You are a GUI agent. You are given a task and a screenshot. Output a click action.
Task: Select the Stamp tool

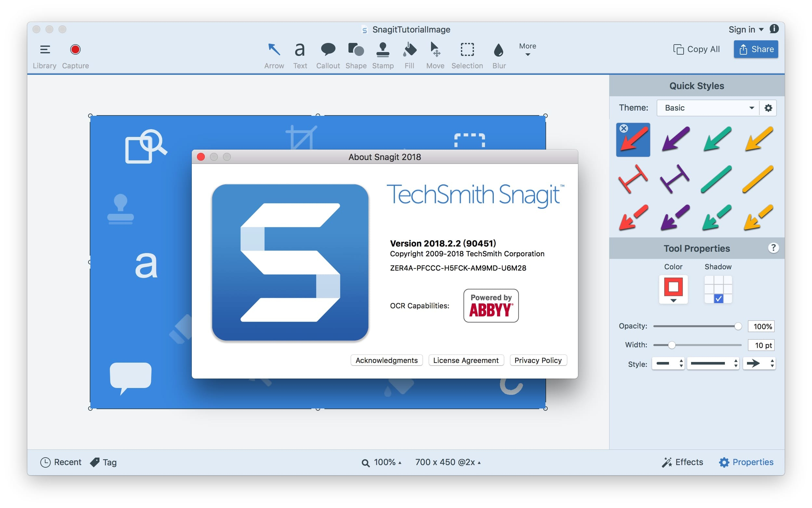pos(383,55)
